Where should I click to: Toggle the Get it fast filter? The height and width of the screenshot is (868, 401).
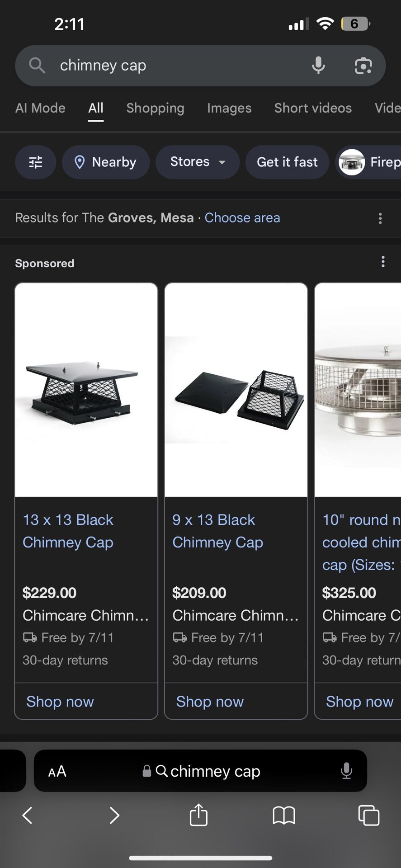pyautogui.click(x=287, y=162)
